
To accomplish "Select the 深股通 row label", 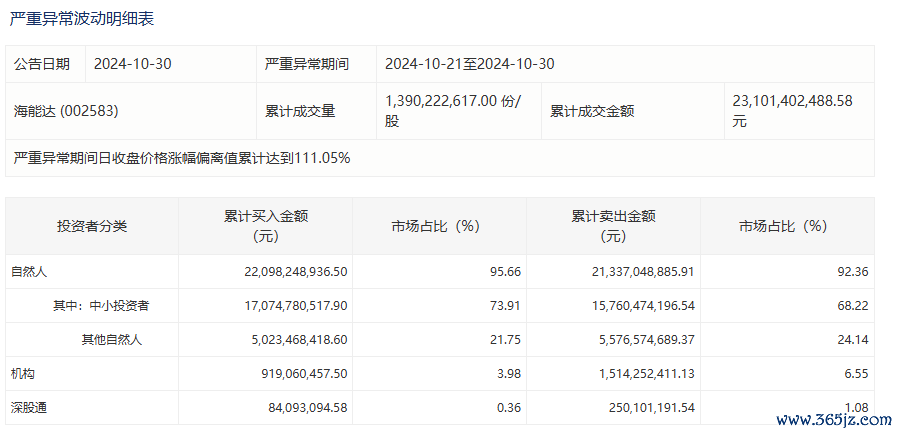I will (29, 408).
